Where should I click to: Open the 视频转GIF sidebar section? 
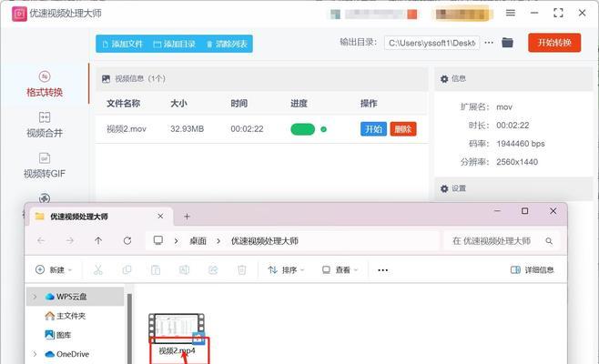coord(45,166)
